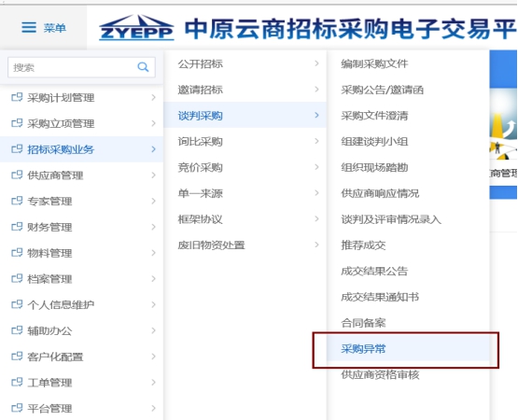Click the ZYEPP logo
Viewport: 518px width, 420px height.
pos(136,28)
